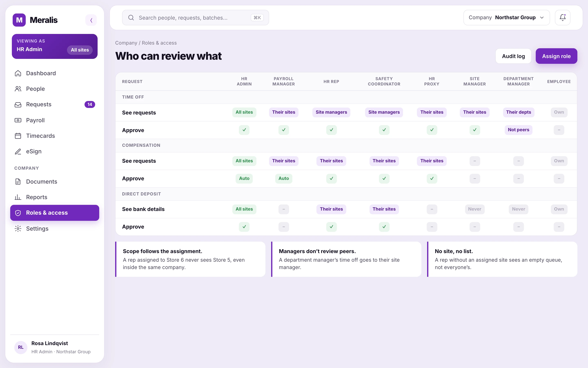
Task: Open the People icon in sidebar
Action: click(18, 89)
